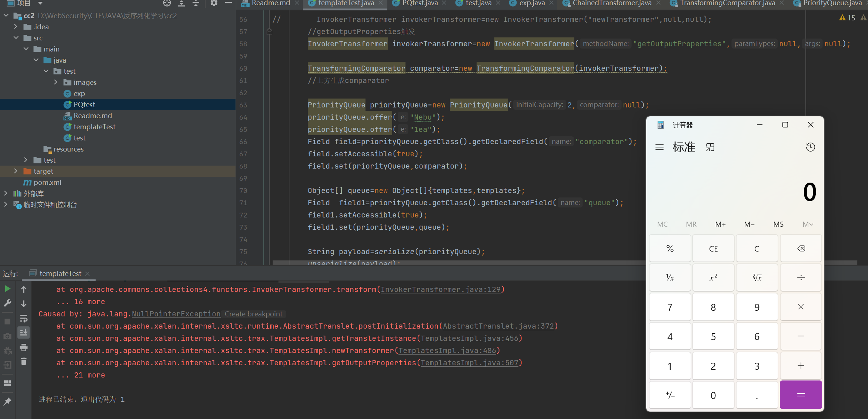
Task: Toggle the pin tab icon in run panel
Action: pyautogui.click(x=7, y=401)
